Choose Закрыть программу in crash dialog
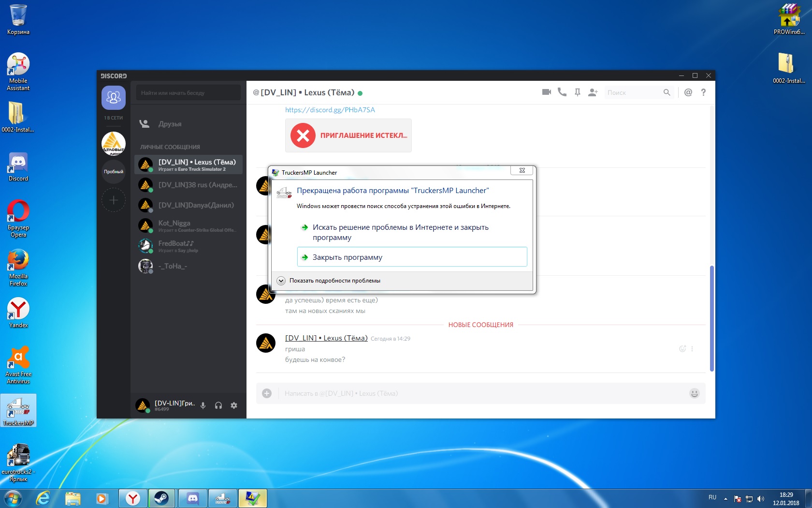 pyautogui.click(x=412, y=257)
